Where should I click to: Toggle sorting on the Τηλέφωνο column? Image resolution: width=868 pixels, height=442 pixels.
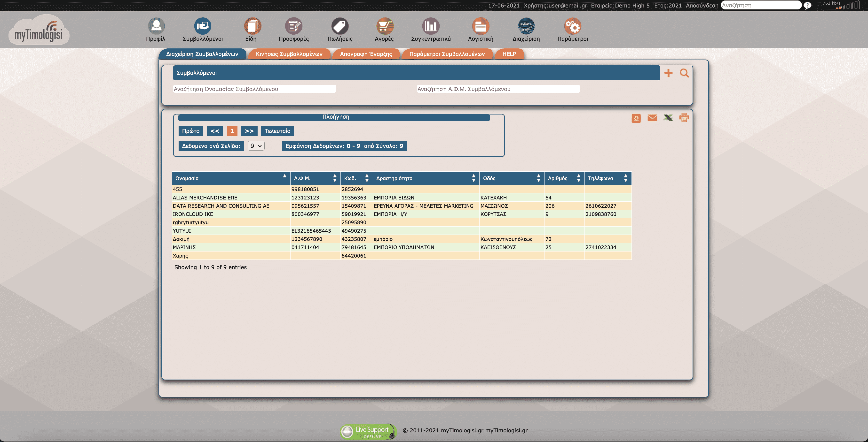pyautogui.click(x=626, y=178)
